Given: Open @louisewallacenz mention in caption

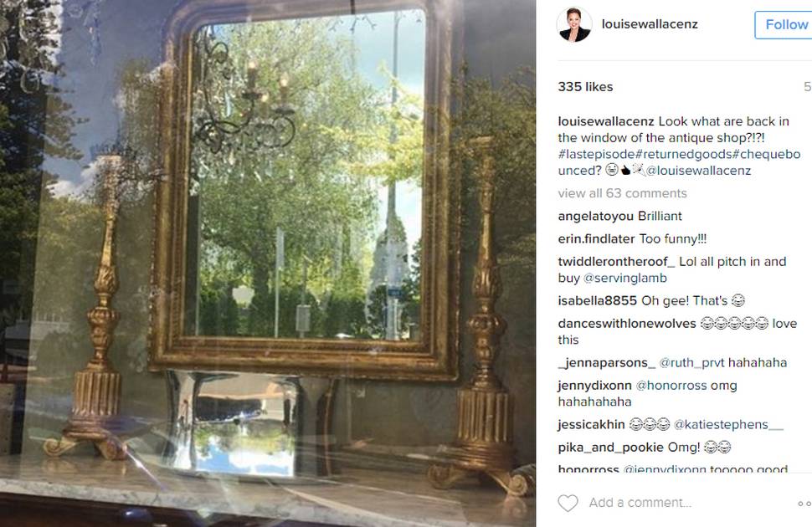Looking at the screenshot, I should point(697,171).
